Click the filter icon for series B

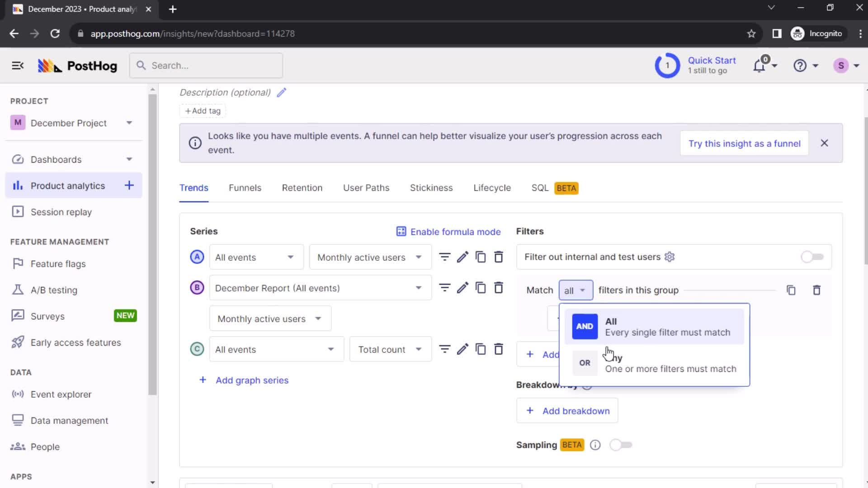pos(445,288)
